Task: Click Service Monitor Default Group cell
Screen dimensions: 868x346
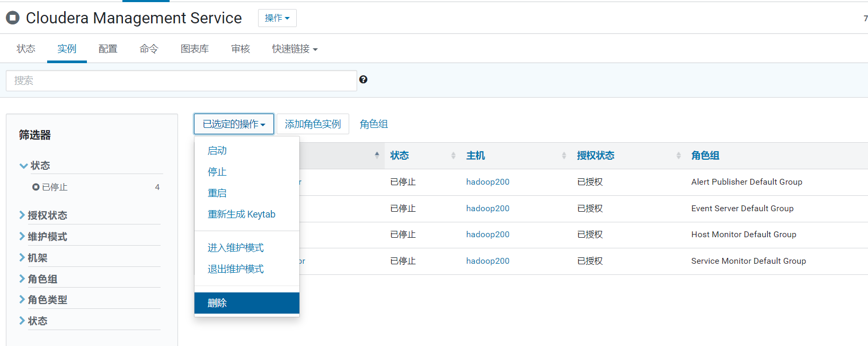Action: click(x=748, y=261)
